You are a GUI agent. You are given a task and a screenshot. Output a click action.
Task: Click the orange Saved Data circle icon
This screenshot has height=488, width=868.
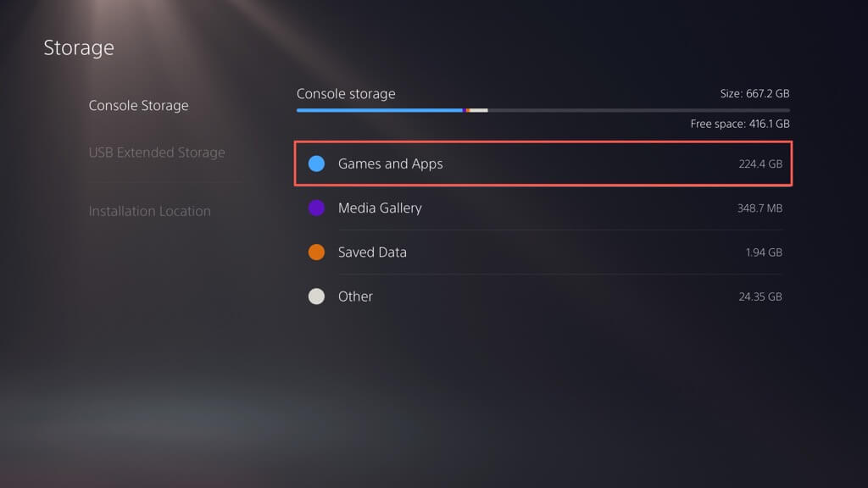point(316,252)
